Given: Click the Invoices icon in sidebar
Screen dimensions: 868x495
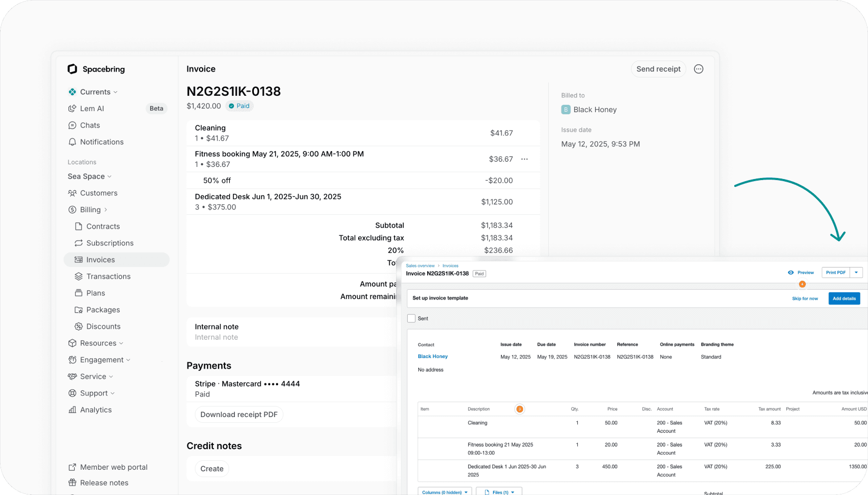Looking at the screenshot, I should click(x=78, y=260).
